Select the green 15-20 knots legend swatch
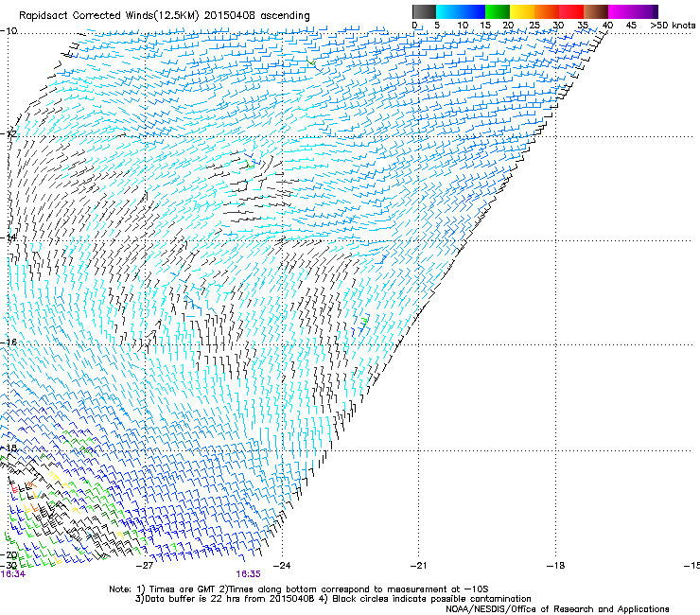The image size is (700, 615). pyautogui.click(x=498, y=11)
